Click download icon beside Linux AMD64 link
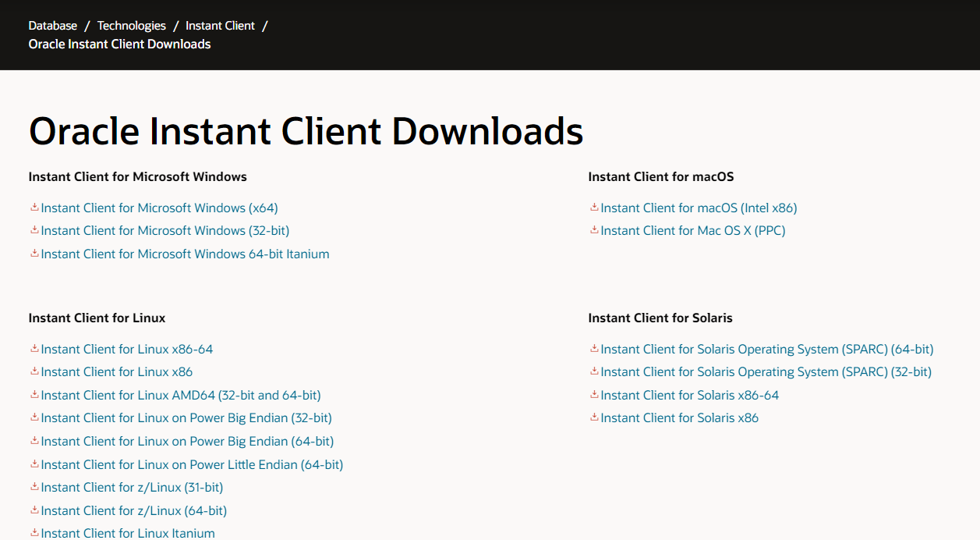The height and width of the screenshot is (540, 980). 34,395
